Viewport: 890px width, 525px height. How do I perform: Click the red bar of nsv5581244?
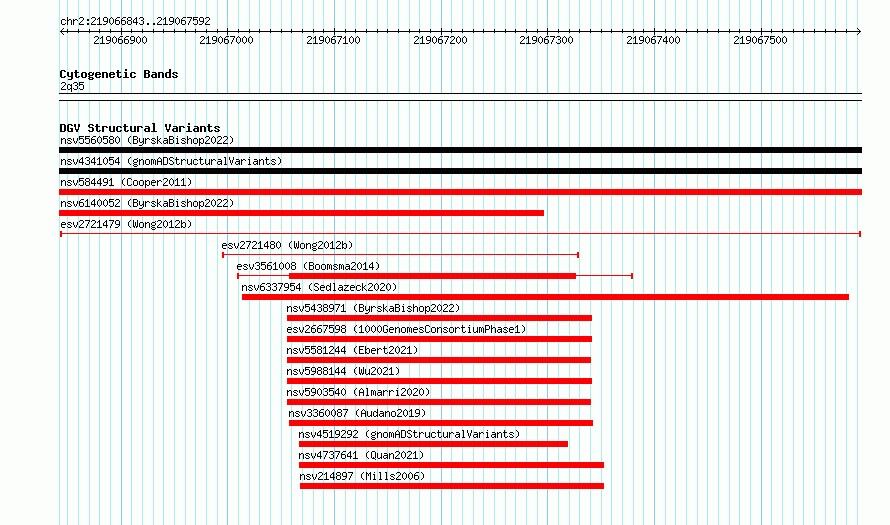pyautogui.click(x=439, y=360)
